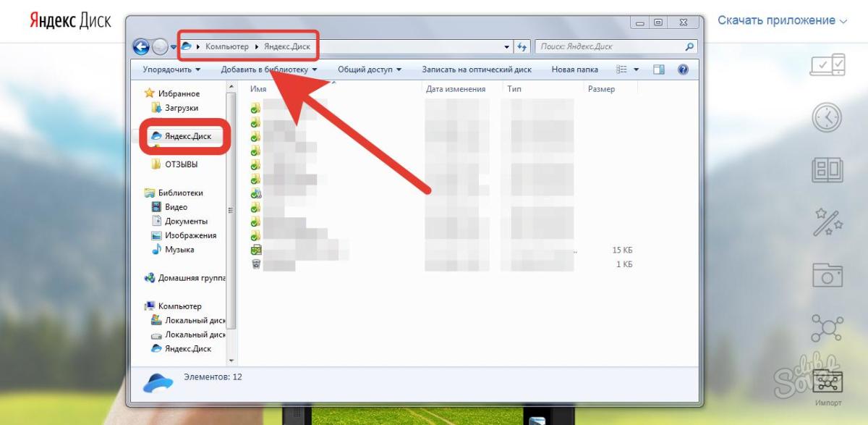Select Избранное in the navigation pane

[178, 93]
